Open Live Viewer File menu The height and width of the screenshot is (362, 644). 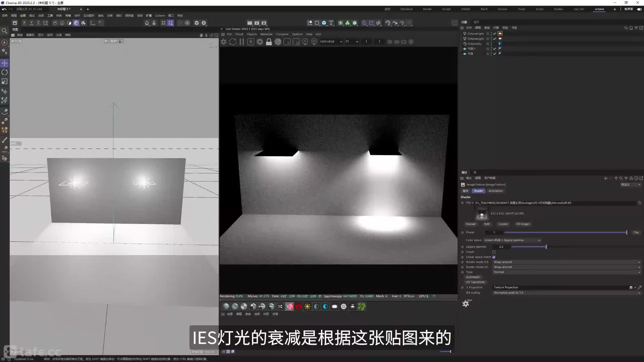click(x=229, y=34)
